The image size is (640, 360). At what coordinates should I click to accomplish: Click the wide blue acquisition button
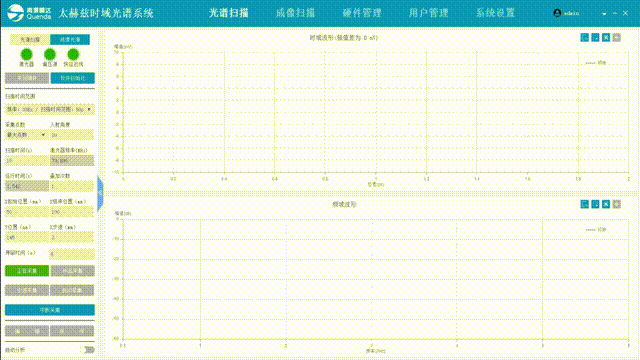[x=50, y=310]
